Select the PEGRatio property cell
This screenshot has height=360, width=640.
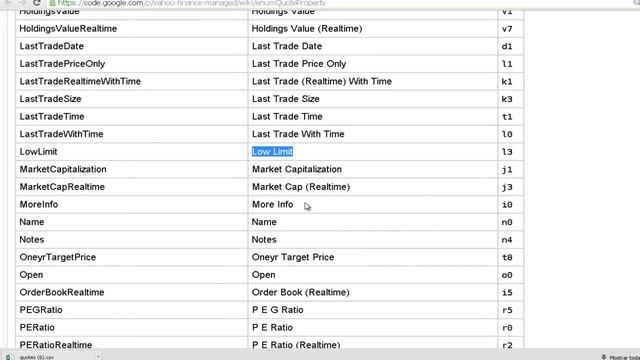click(132, 309)
